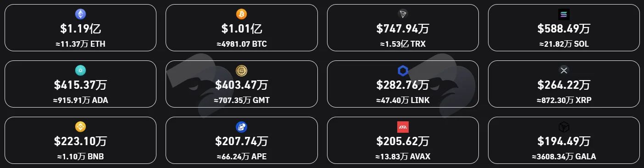Open the $205.62万 AVAX card

(x=403, y=140)
